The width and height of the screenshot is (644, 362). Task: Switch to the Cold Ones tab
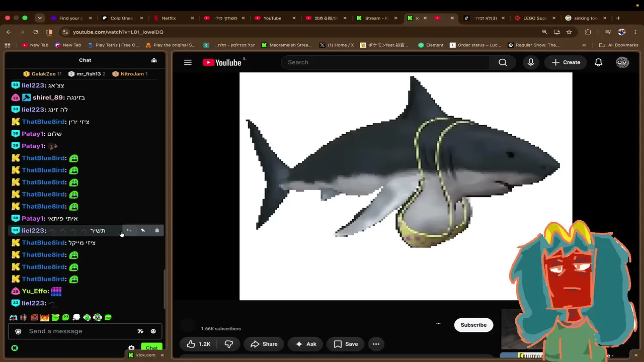tap(122, 18)
